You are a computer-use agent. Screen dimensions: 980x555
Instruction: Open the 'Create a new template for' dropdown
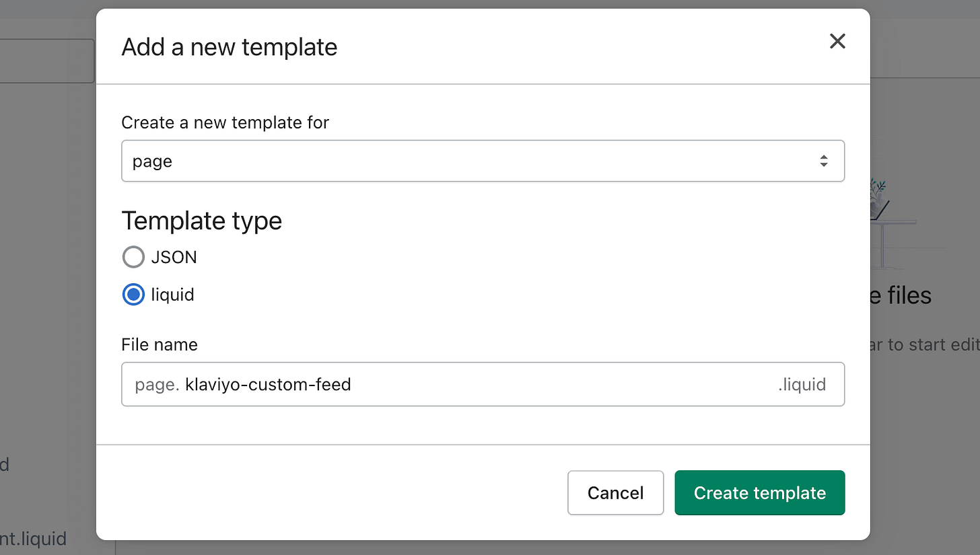(483, 161)
